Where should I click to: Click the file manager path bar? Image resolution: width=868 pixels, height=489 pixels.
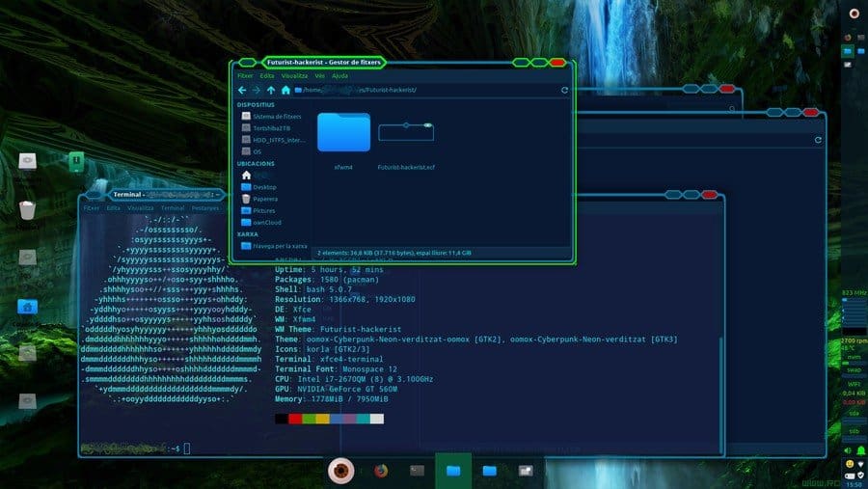[424, 90]
